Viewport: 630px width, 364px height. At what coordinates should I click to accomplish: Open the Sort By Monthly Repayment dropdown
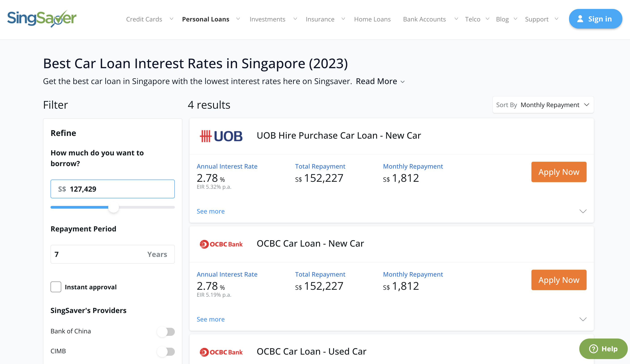pos(543,105)
